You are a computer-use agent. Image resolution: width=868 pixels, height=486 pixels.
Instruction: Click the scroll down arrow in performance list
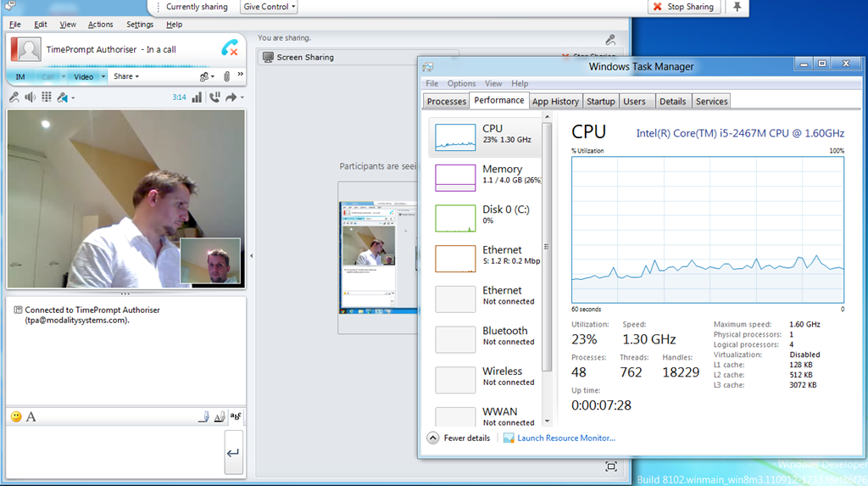547,422
